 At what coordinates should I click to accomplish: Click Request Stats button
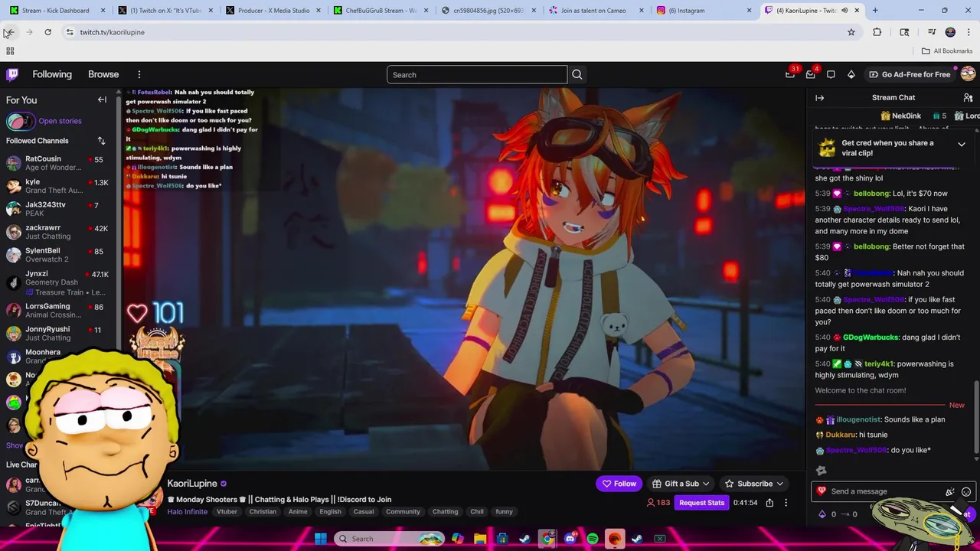(701, 503)
